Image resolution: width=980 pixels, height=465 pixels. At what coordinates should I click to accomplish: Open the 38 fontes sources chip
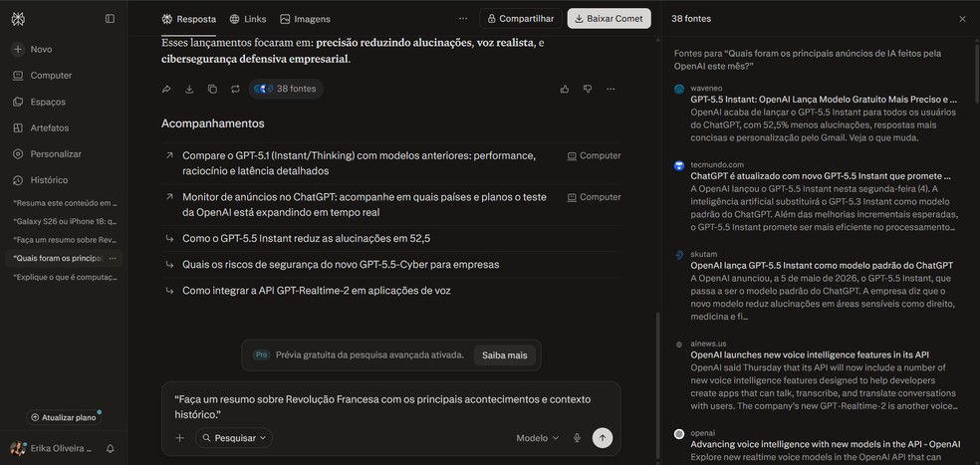tap(286, 89)
